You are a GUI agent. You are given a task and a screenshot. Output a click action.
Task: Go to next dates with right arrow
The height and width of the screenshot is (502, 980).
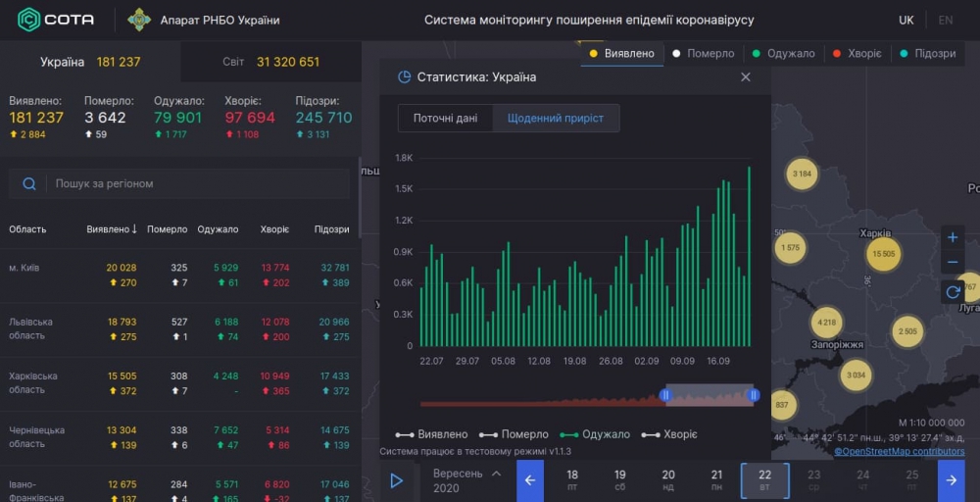point(951,480)
